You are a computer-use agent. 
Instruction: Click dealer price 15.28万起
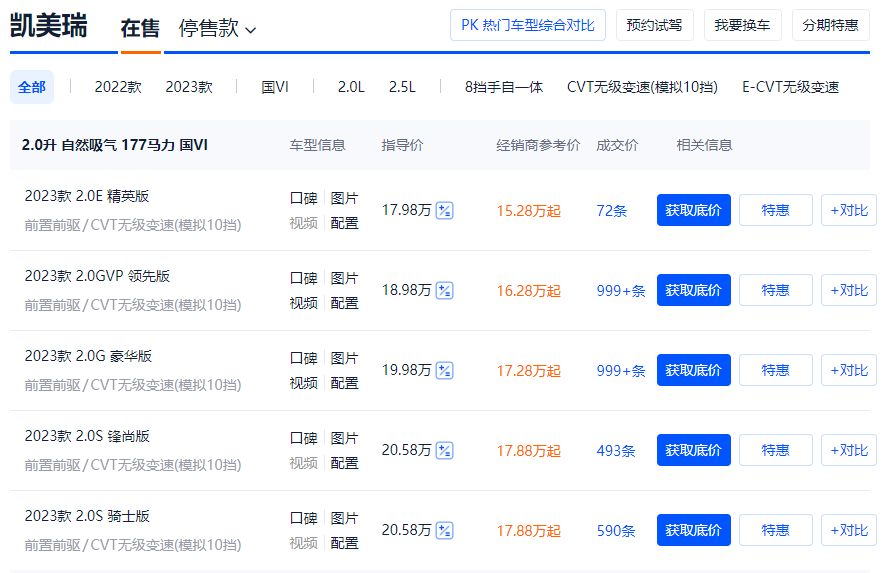(528, 211)
